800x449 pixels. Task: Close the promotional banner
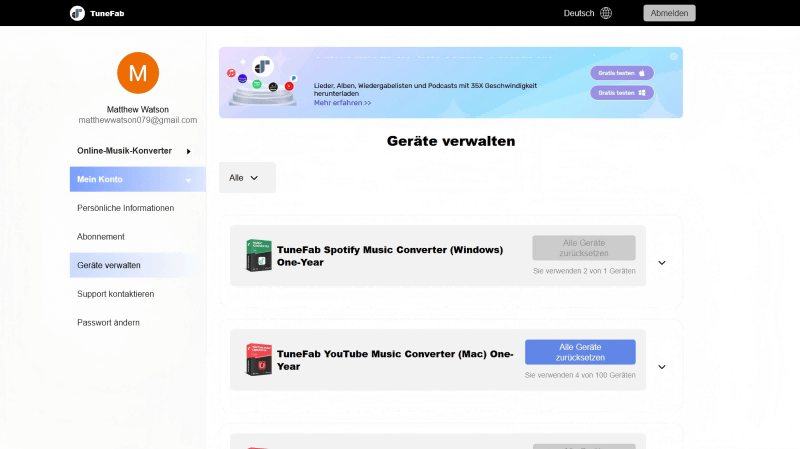point(673,56)
